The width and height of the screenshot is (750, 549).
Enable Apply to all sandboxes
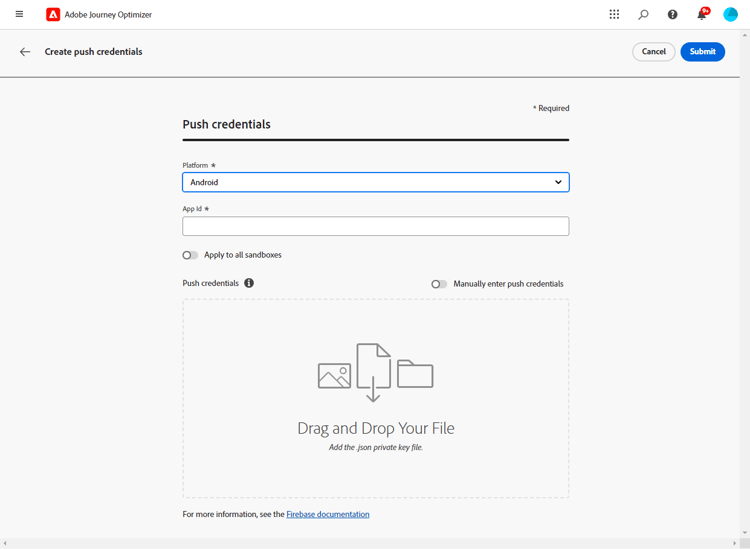pos(190,255)
